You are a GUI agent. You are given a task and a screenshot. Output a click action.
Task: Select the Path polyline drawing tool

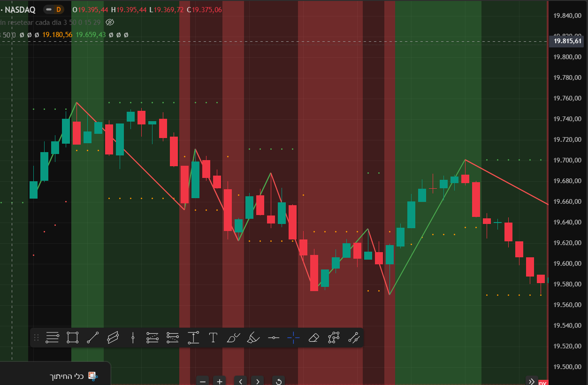[334, 338]
